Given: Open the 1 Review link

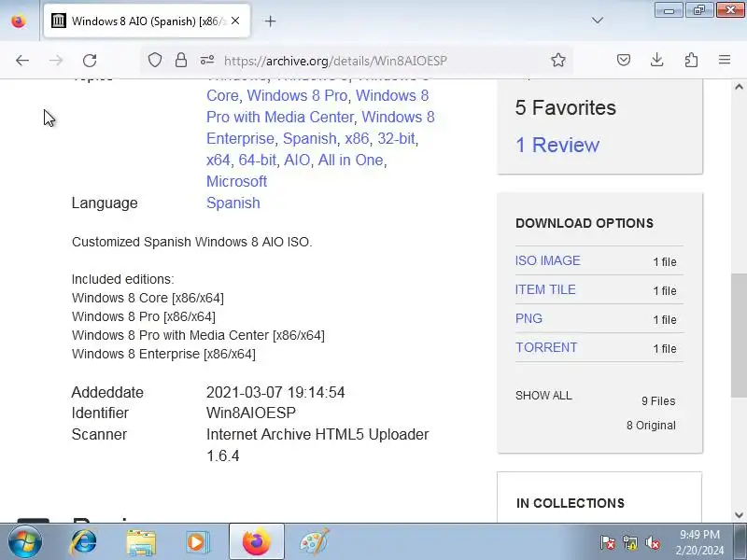Looking at the screenshot, I should (x=557, y=145).
